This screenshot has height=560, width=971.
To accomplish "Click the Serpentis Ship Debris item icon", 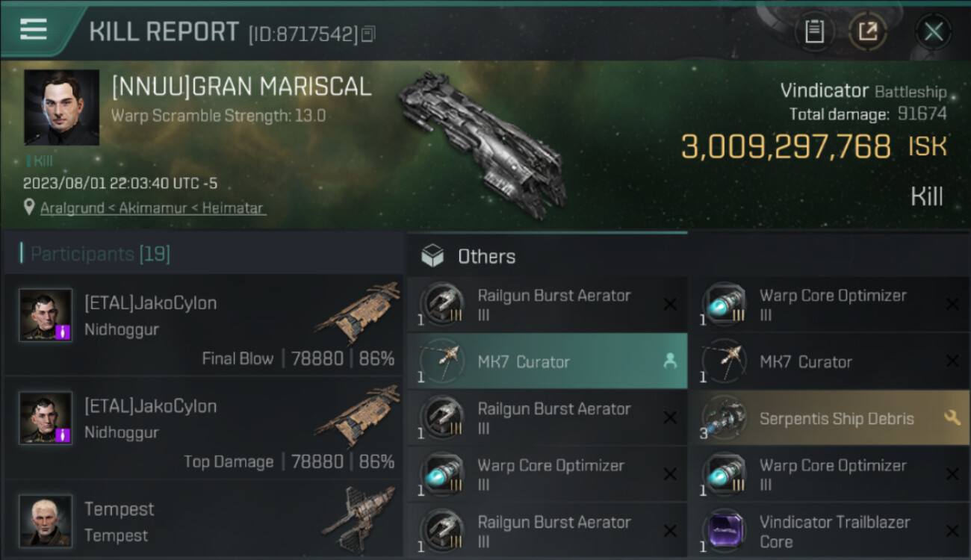I will click(x=724, y=418).
